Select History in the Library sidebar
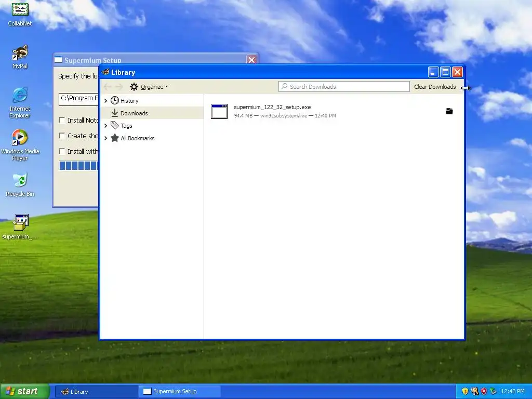 pos(152,101)
